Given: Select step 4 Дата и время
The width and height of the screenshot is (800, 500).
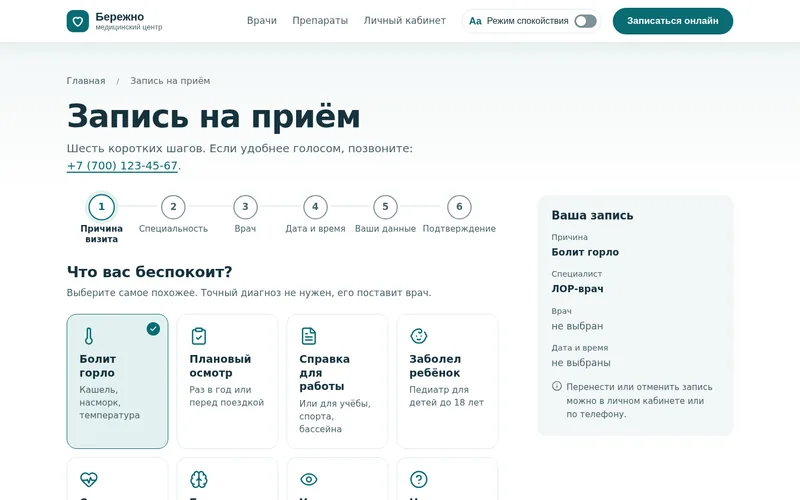Looking at the screenshot, I should pos(315,214).
